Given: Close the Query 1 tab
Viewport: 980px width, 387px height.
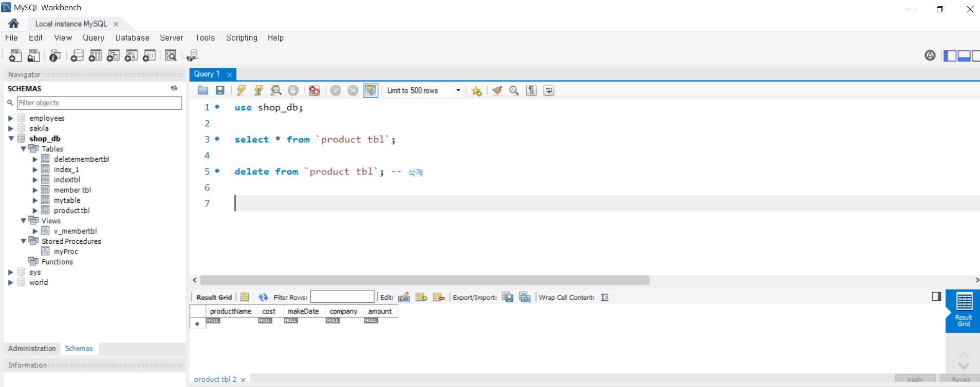Looking at the screenshot, I should tap(230, 74).
